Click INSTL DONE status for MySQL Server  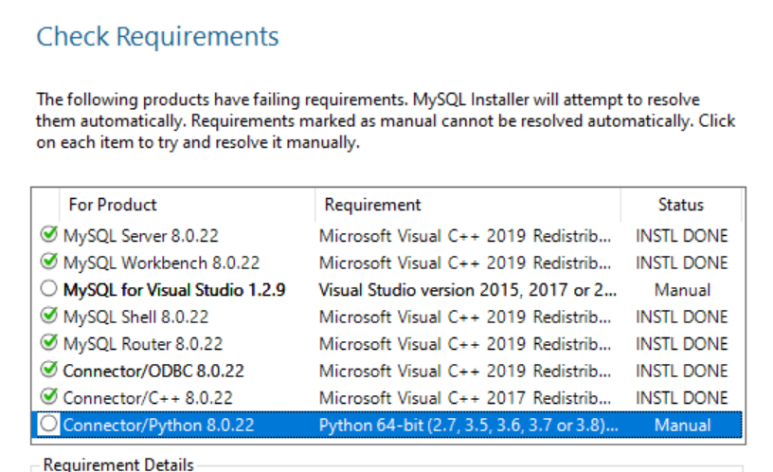tap(682, 236)
